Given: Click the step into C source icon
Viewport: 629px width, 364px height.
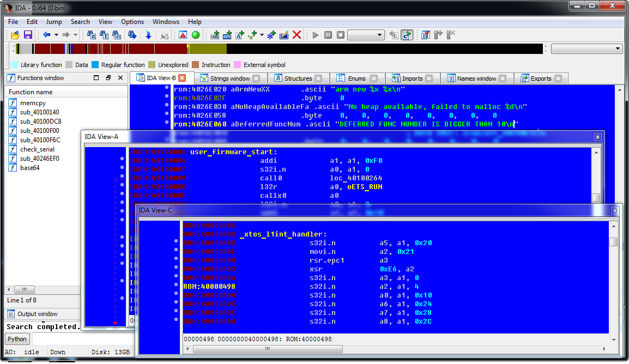Looking at the screenshot, I should (x=394, y=35).
